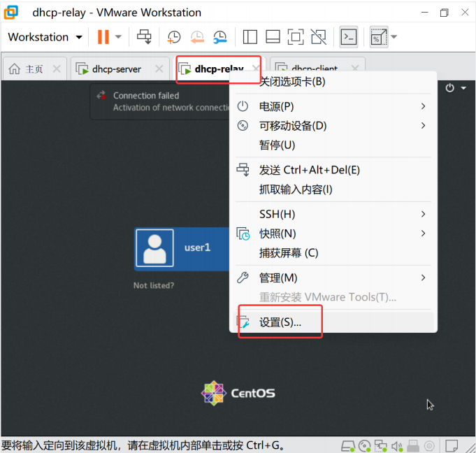Choose 关闭选项卡(B) from context menu
This screenshot has height=453, width=476.
333,82
